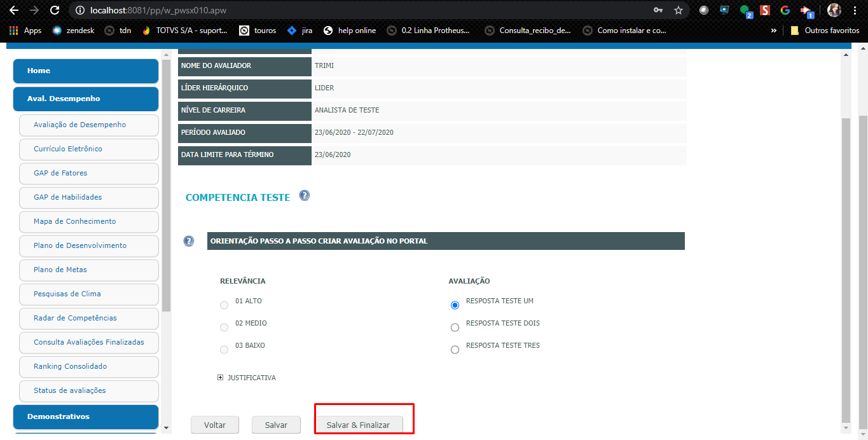Open GAP de Fatores menu item
The height and width of the screenshot is (440, 868).
point(89,173)
